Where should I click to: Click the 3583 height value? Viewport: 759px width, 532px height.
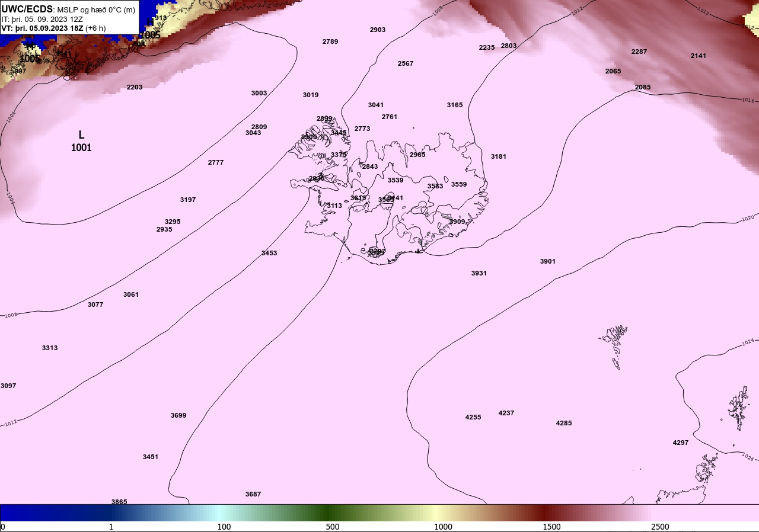tap(435, 186)
